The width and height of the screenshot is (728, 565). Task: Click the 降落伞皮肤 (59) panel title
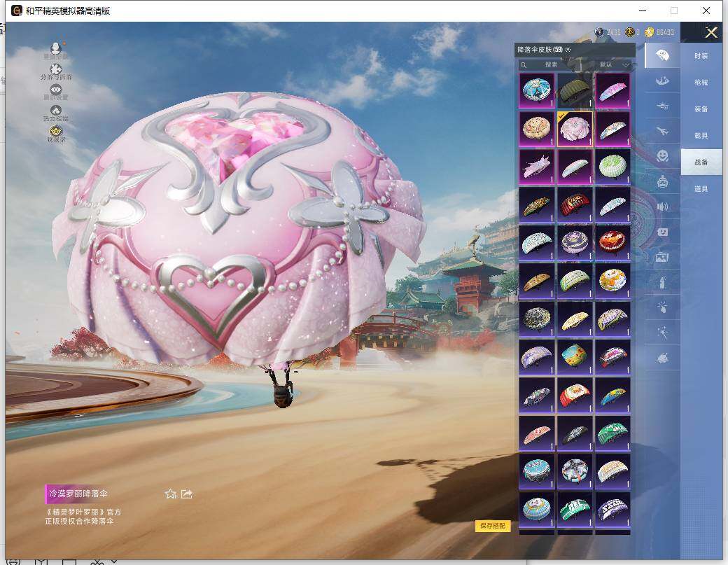click(x=540, y=50)
